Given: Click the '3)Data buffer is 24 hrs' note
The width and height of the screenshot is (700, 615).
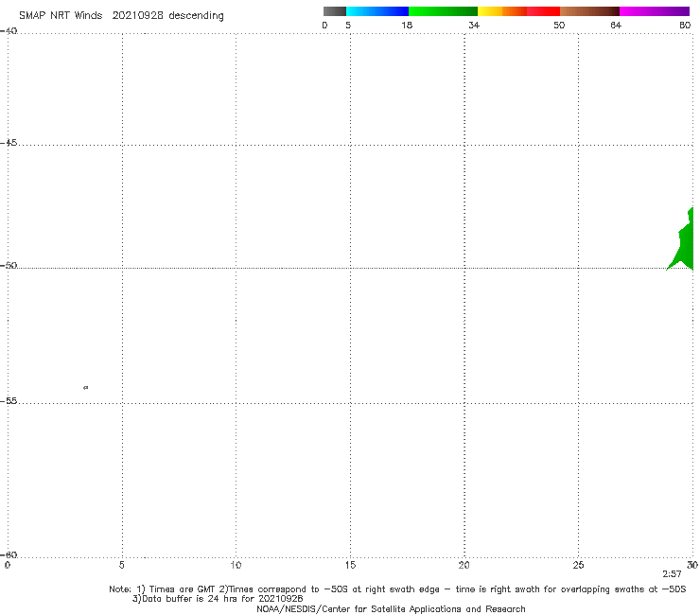Looking at the screenshot, I should pyautogui.click(x=218, y=599).
